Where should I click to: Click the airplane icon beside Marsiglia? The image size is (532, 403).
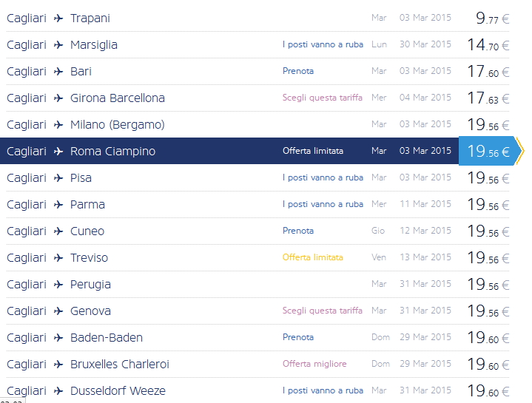(58, 45)
